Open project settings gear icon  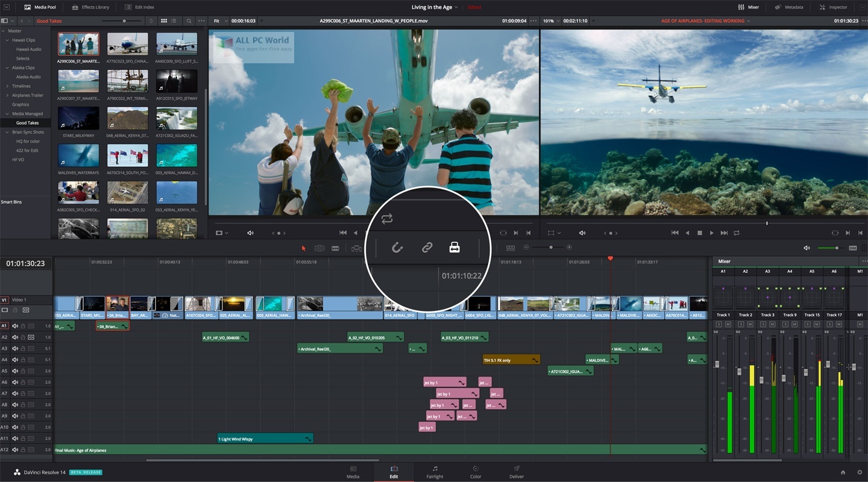point(858,472)
